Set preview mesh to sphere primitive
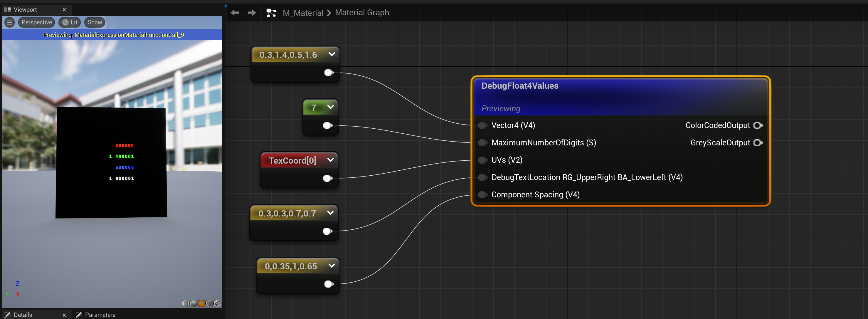Screen dimensions: 868x319 click(x=194, y=303)
